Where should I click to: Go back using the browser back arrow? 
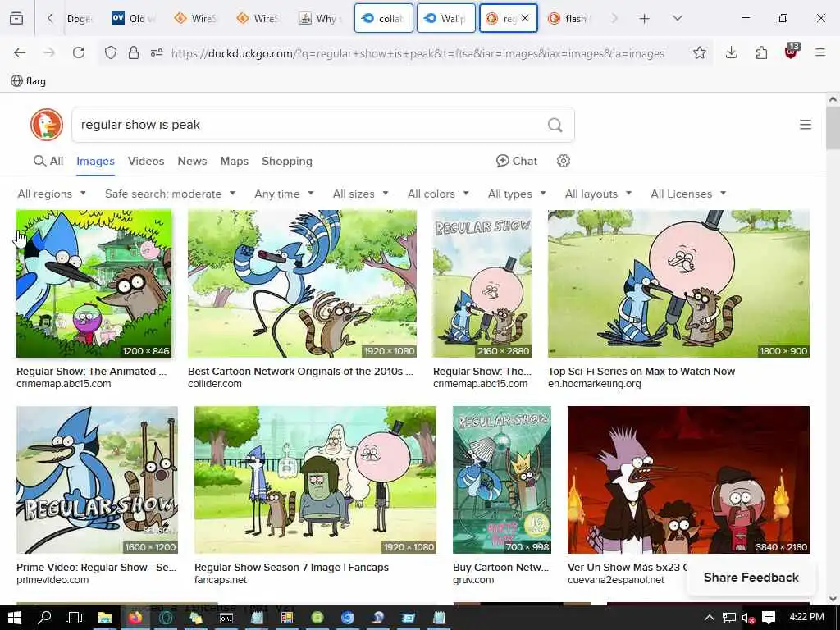[20, 52]
